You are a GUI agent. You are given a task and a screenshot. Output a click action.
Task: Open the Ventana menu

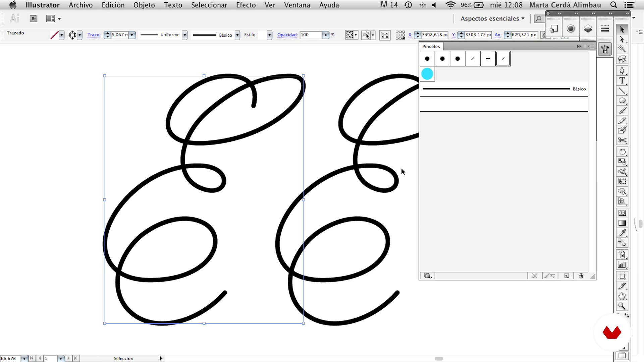[297, 5]
